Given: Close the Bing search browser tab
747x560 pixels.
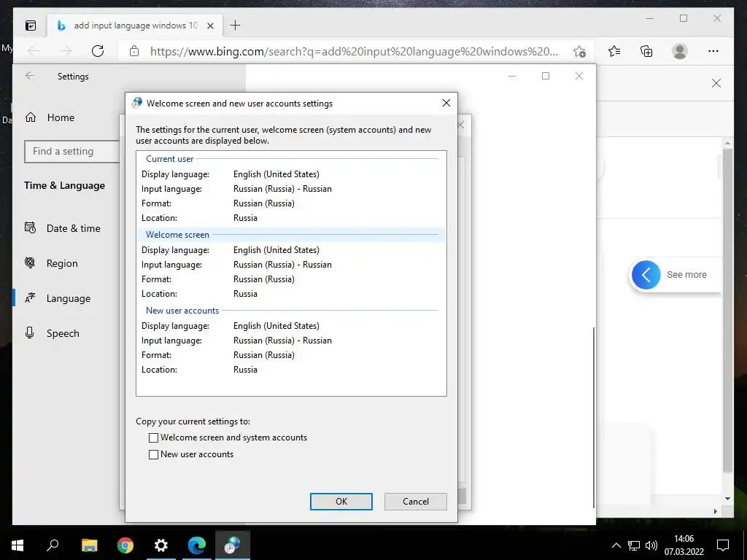Looking at the screenshot, I should [x=210, y=26].
